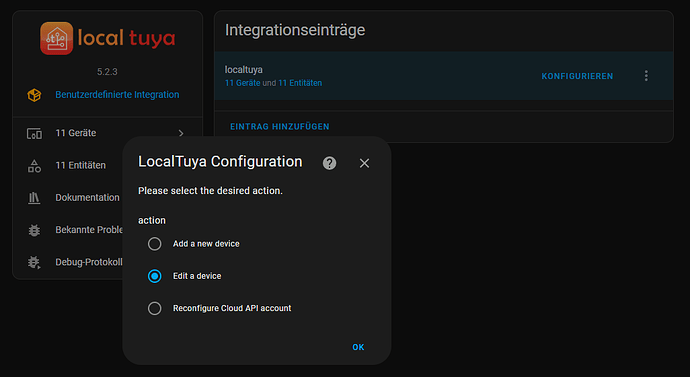Click the LocalTuya Configuration title
Image resolution: width=690 pixels, height=377 pixels.
(x=220, y=162)
